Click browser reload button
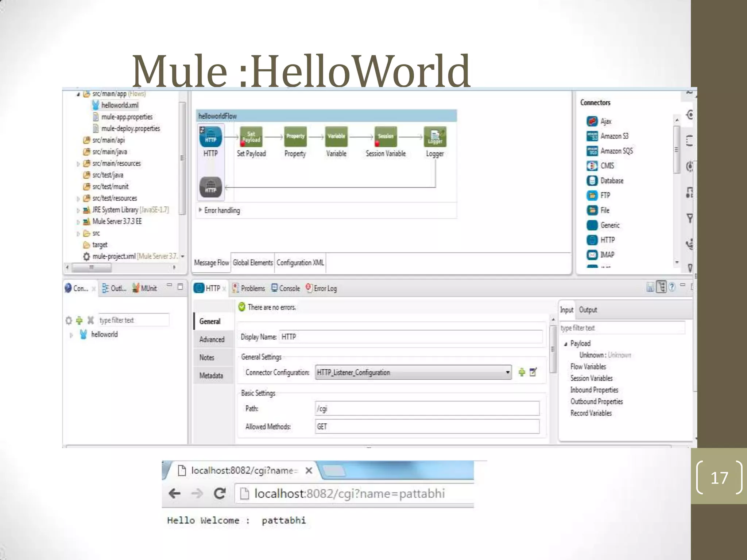Screen dimensions: 747x560 tap(220, 494)
